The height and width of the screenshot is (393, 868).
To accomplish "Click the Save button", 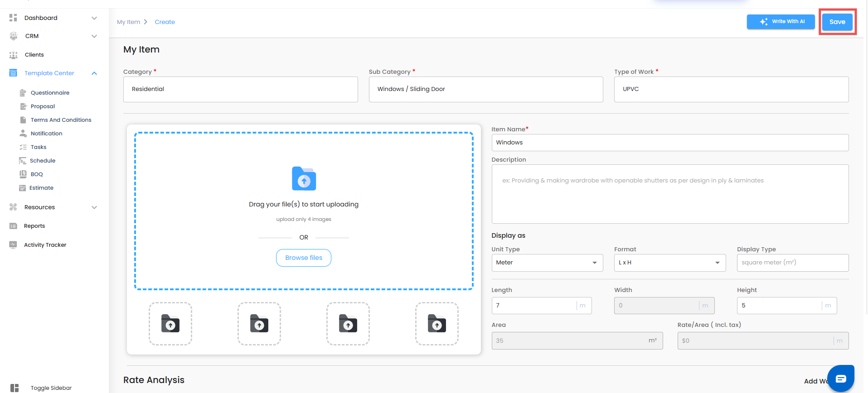I will [837, 22].
